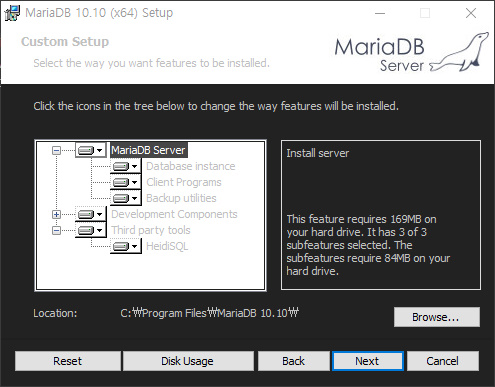The height and width of the screenshot is (387, 495).
Task: Select the HeidiSQL tree item
Action: [167, 246]
